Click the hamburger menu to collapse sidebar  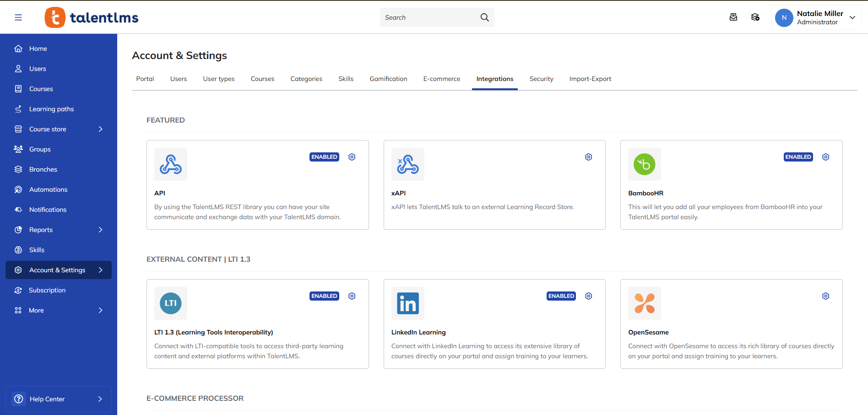(18, 17)
